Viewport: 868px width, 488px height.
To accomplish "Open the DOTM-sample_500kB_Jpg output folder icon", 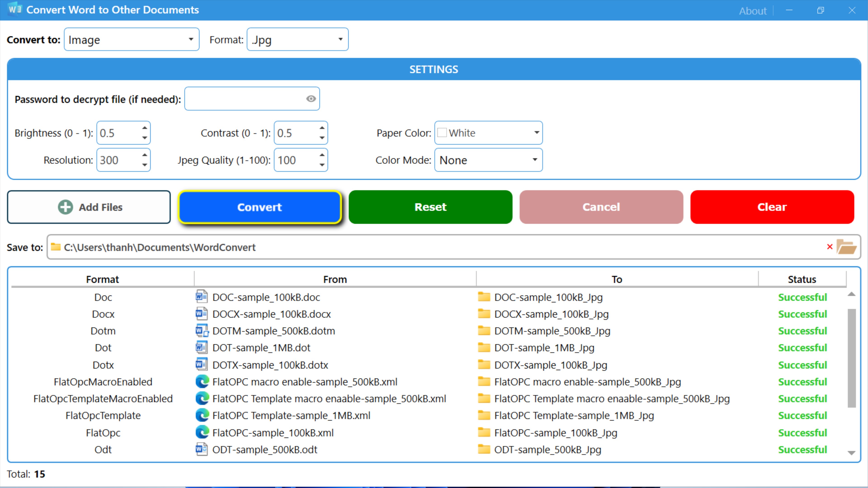I will point(484,330).
